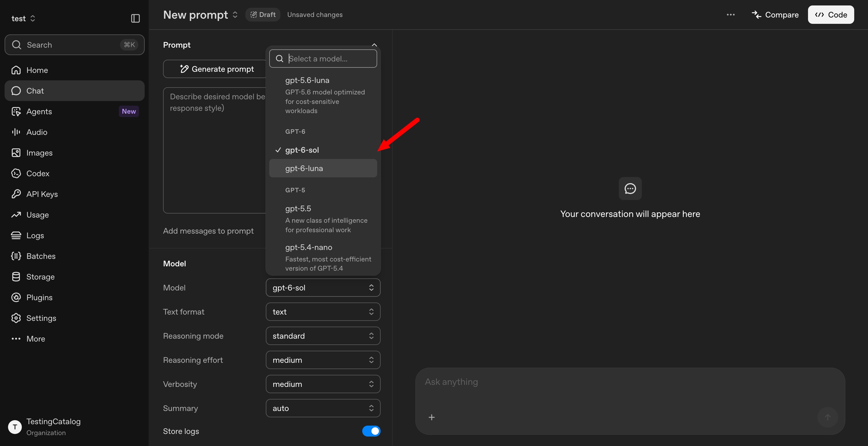
Task: Click the send arrow button
Action: pyautogui.click(x=828, y=417)
